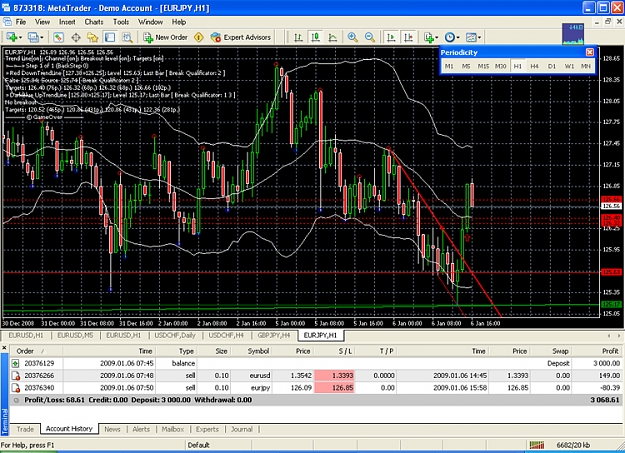Zoom in on the chart
This screenshot has height=453, width=625.
[x=352, y=37]
